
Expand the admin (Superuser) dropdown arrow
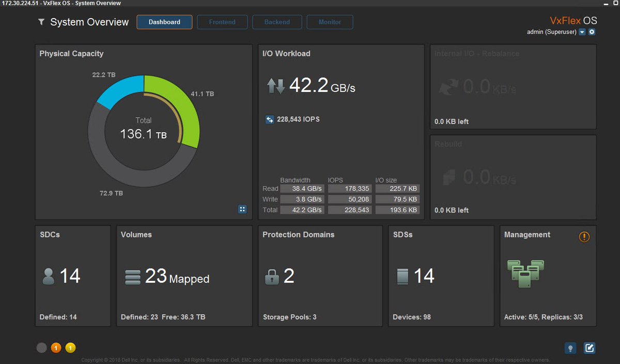point(582,32)
